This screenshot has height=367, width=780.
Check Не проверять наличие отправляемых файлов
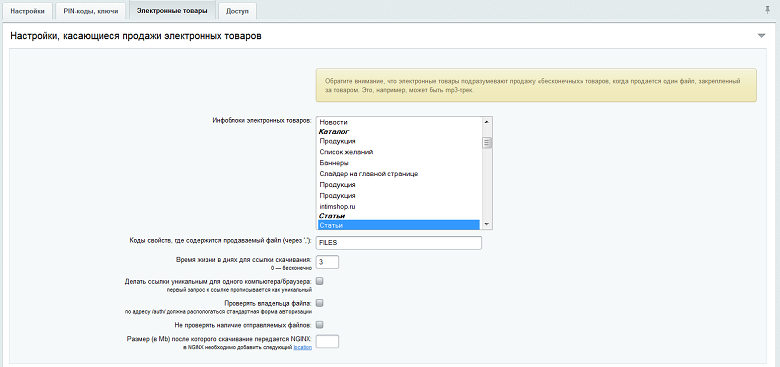click(320, 325)
